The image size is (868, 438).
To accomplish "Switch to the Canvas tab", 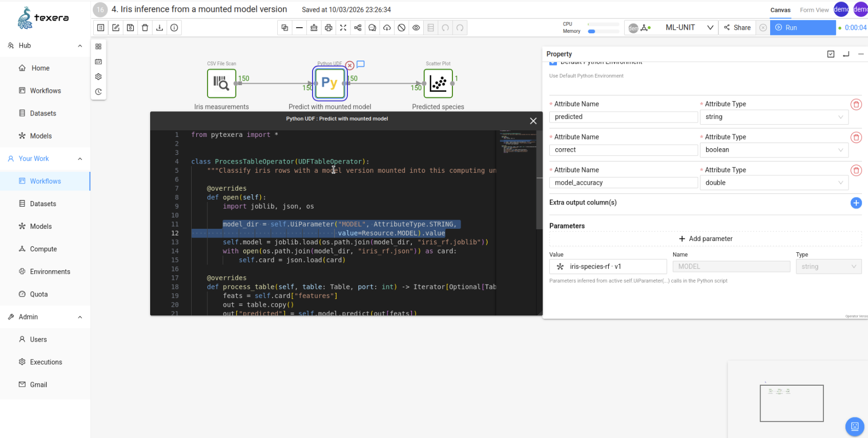I will click(780, 10).
